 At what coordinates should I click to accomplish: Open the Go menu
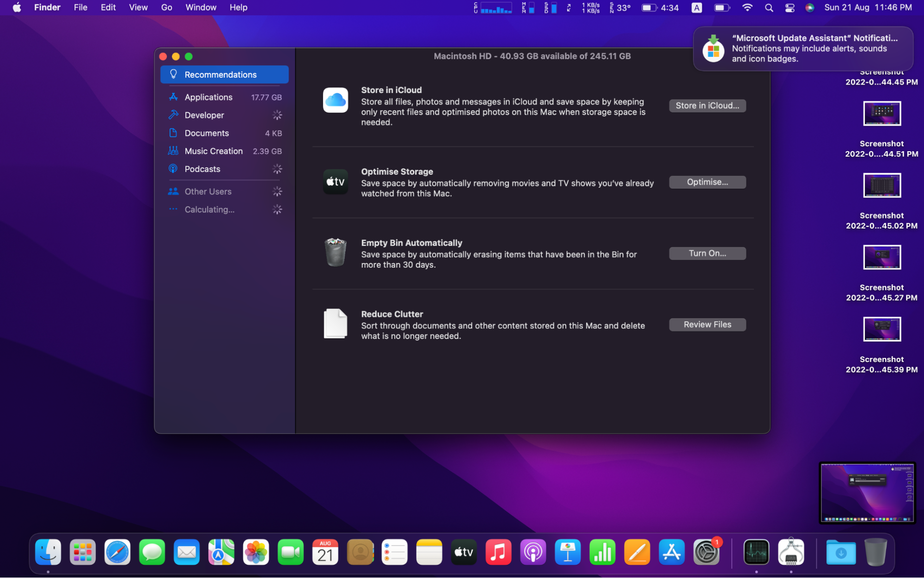(x=166, y=7)
